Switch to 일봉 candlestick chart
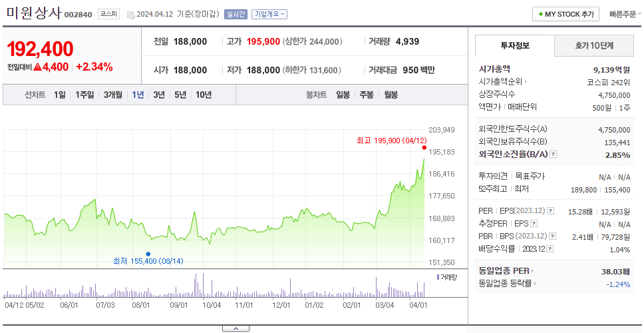644x333 pixels. coord(343,95)
